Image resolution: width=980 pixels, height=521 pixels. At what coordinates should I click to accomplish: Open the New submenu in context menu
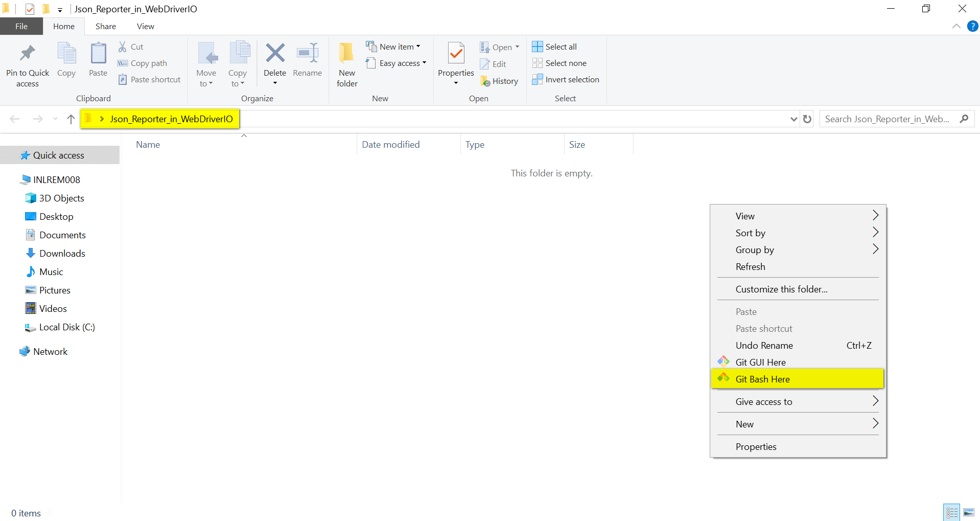pyautogui.click(x=798, y=424)
